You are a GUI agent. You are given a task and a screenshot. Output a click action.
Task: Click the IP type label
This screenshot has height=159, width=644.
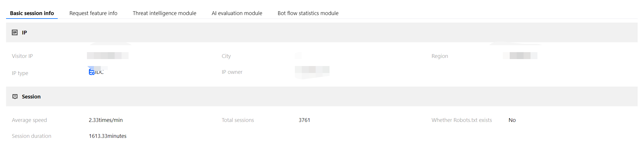tap(20, 73)
